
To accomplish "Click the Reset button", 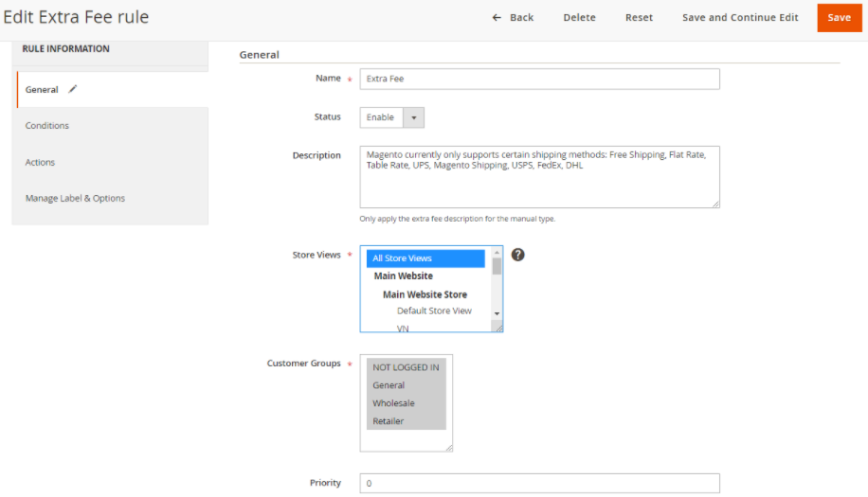I will tap(639, 17).
